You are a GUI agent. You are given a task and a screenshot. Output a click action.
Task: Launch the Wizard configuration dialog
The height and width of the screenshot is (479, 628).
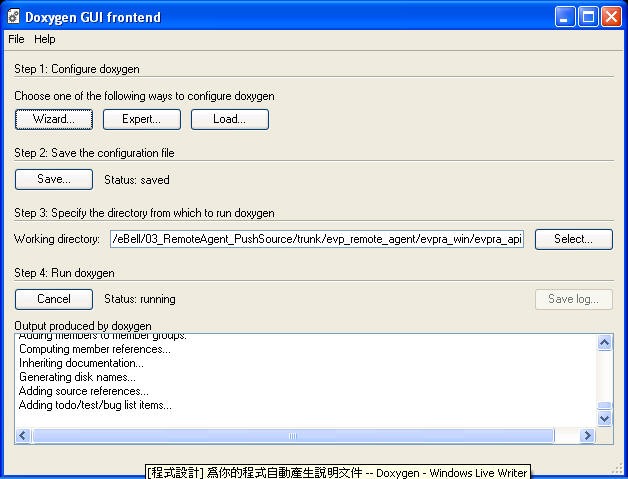(54, 119)
